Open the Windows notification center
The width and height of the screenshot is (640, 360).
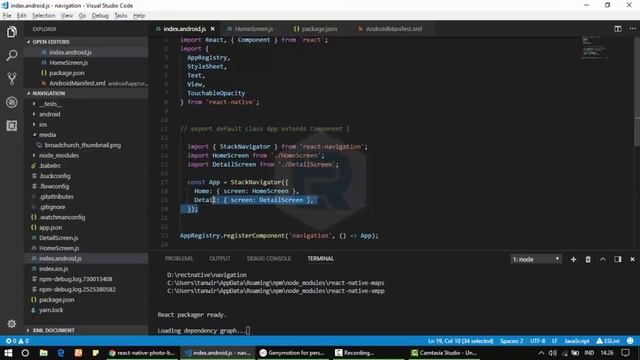click(x=625, y=353)
